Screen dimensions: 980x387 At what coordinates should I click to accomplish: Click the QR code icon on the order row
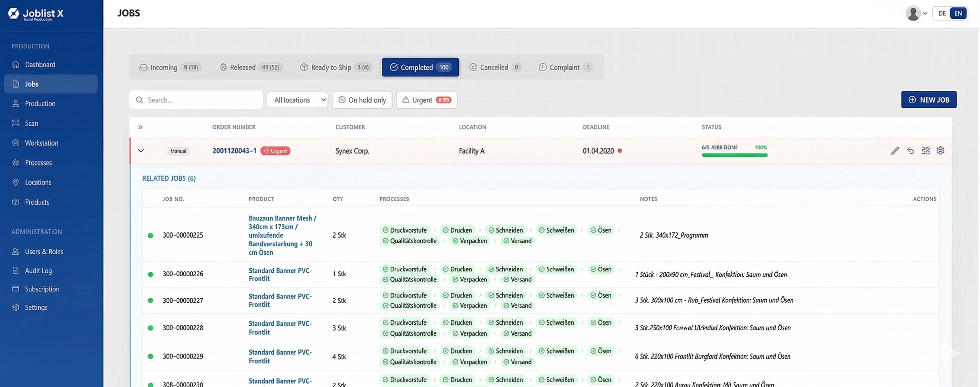[926, 151]
